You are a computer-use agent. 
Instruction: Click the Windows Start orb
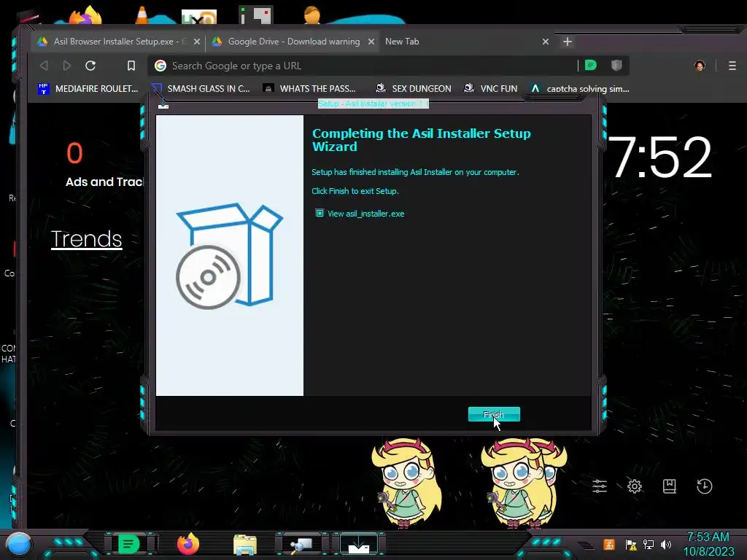point(19,544)
